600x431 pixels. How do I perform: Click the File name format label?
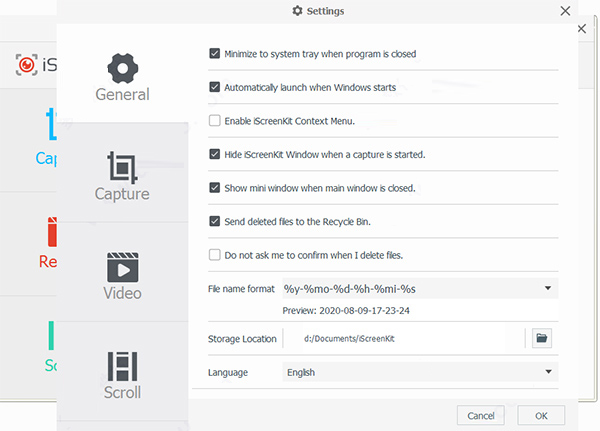click(x=241, y=289)
